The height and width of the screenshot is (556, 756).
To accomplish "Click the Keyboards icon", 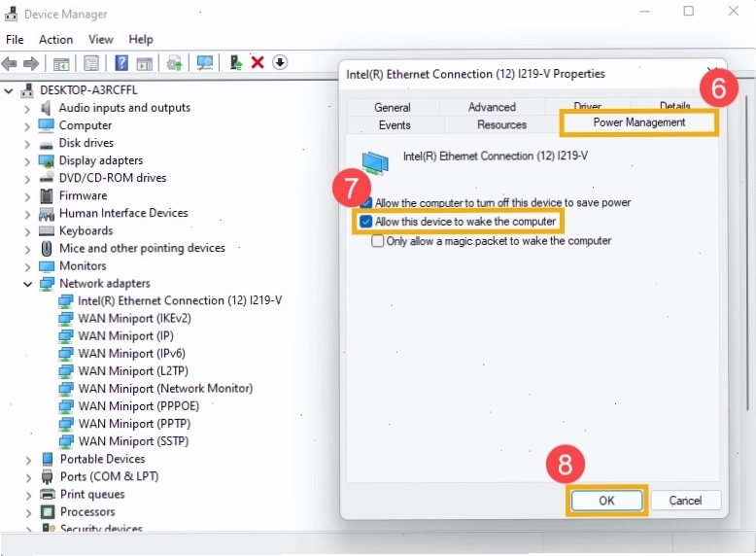I will click(x=47, y=231).
